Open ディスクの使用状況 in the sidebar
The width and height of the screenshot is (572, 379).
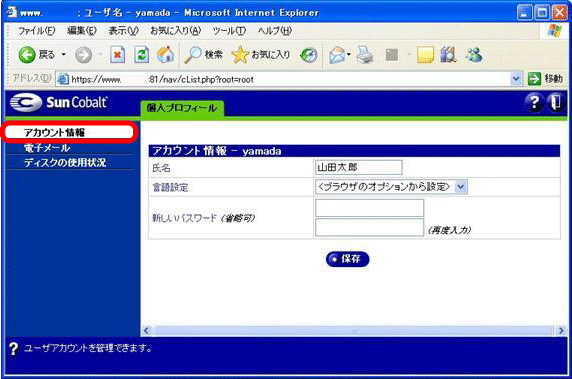pos(65,163)
